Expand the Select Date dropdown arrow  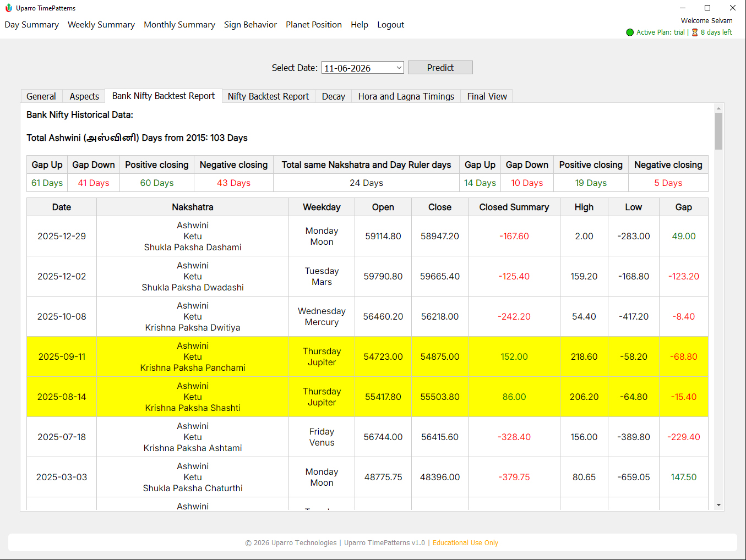tap(399, 68)
